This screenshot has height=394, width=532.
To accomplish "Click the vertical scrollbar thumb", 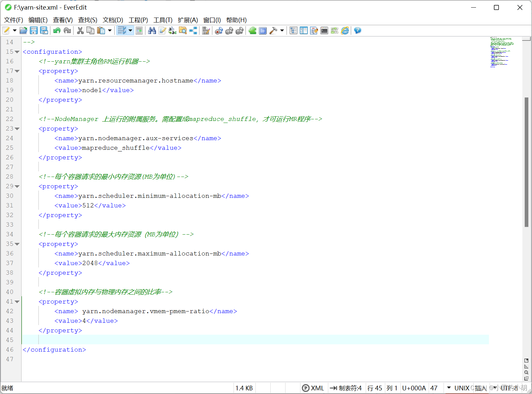I will coord(526,162).
